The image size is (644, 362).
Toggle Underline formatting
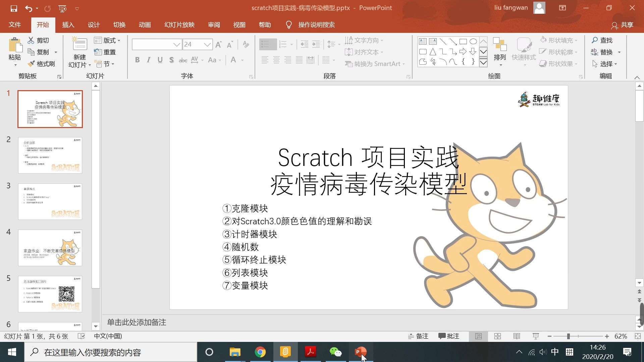[160, 60]
